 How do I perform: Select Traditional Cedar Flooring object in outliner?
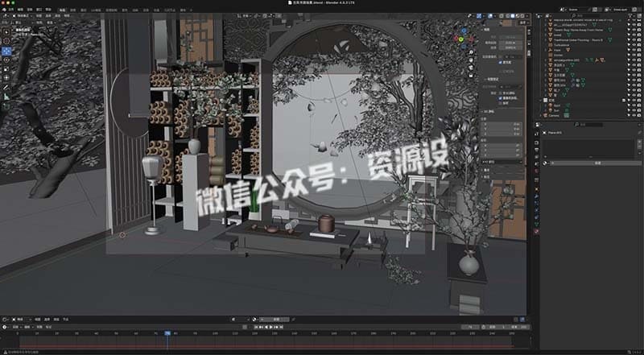pos(578,40)
